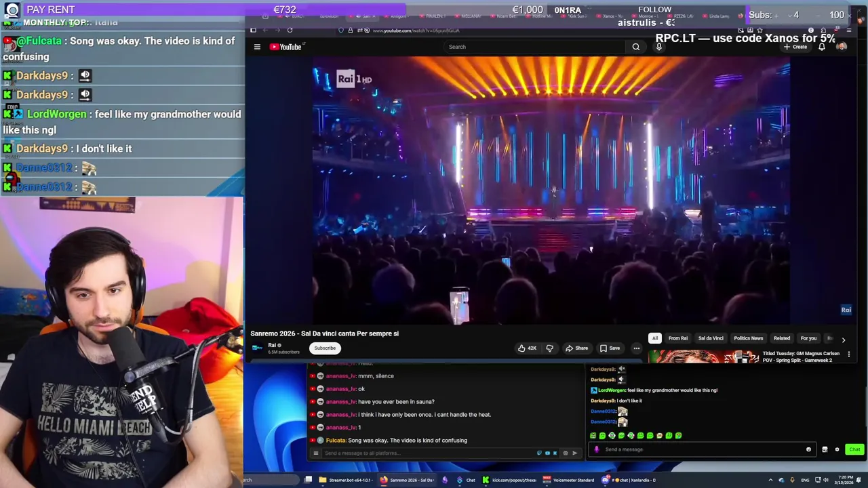Select the Politics News chip

pyautogui.click(x=749, y=338)
